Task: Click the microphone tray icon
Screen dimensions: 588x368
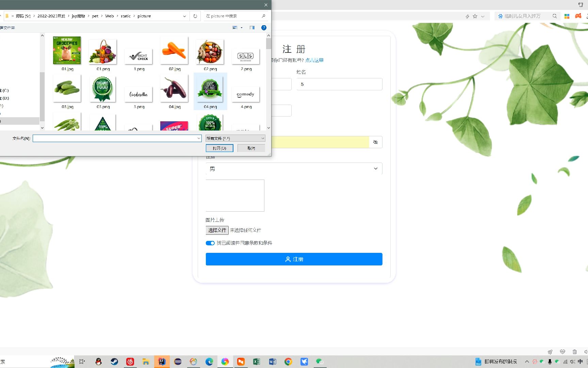Action: click(x=550, y=362)
